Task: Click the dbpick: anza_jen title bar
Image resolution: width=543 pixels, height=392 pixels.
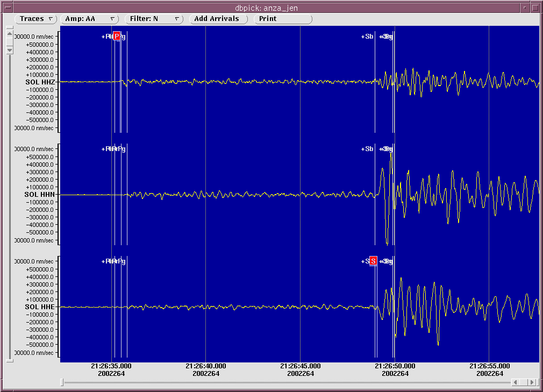Action: (x=266, y=8)
